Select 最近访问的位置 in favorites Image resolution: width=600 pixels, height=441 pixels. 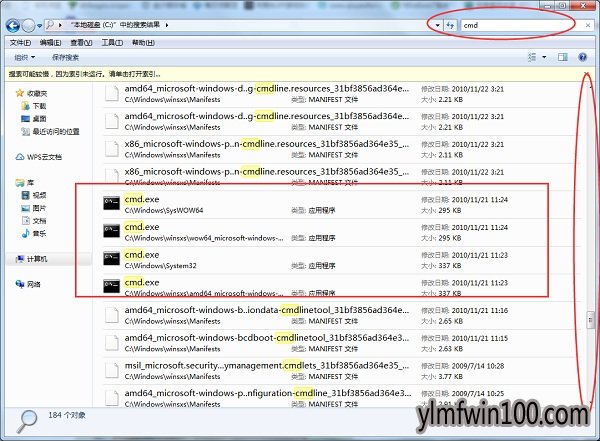[x=50, y=131]
